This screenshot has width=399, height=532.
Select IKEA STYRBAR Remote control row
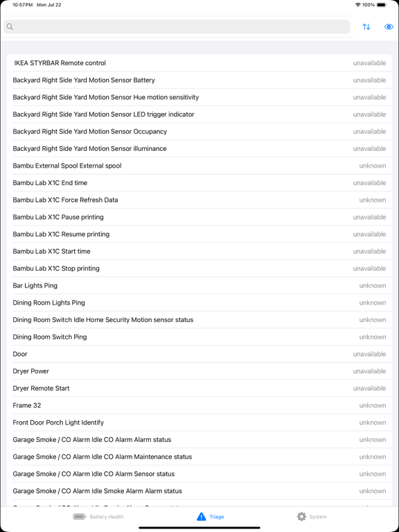click(199, 63)
